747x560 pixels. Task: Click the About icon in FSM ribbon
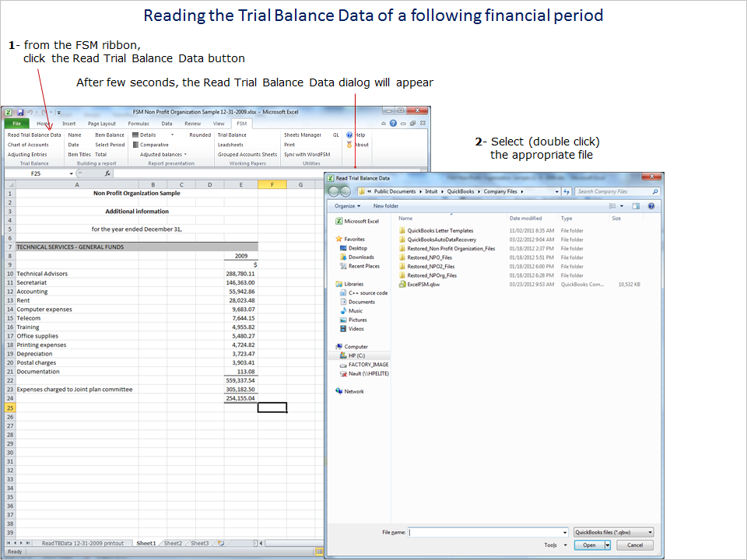(349, 145)
